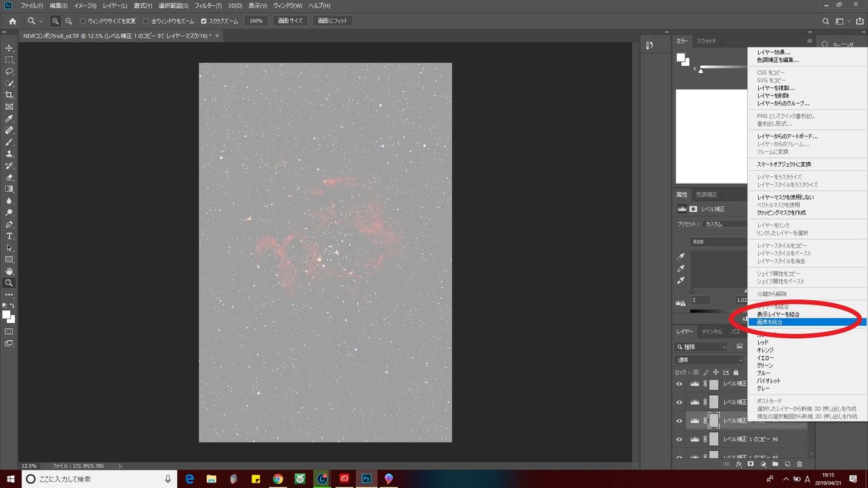Select the Brush tool
Viewport: 868px width, 488px height.
click(x=9, y=142)
